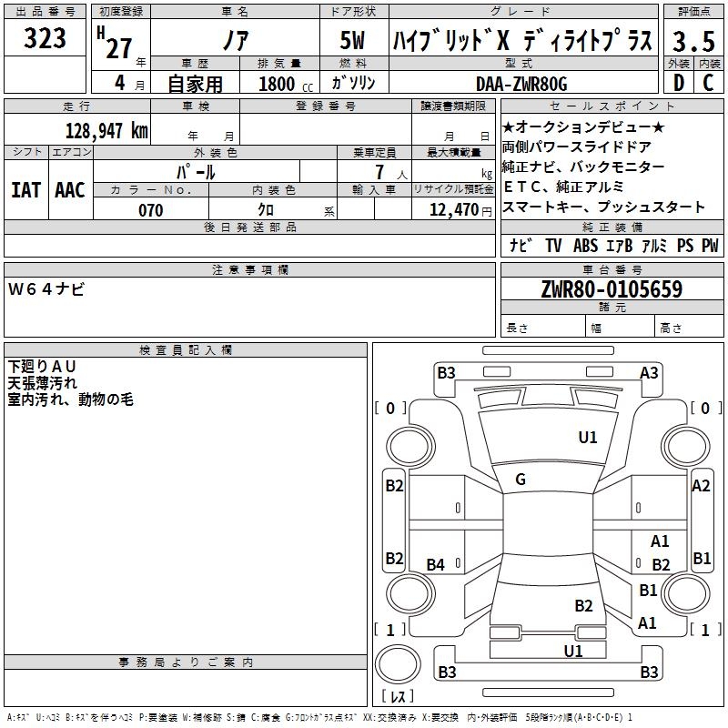Click the A2 mark on the diagram
728x728 pixels.
pyautogui.click(x=701, y=486)
